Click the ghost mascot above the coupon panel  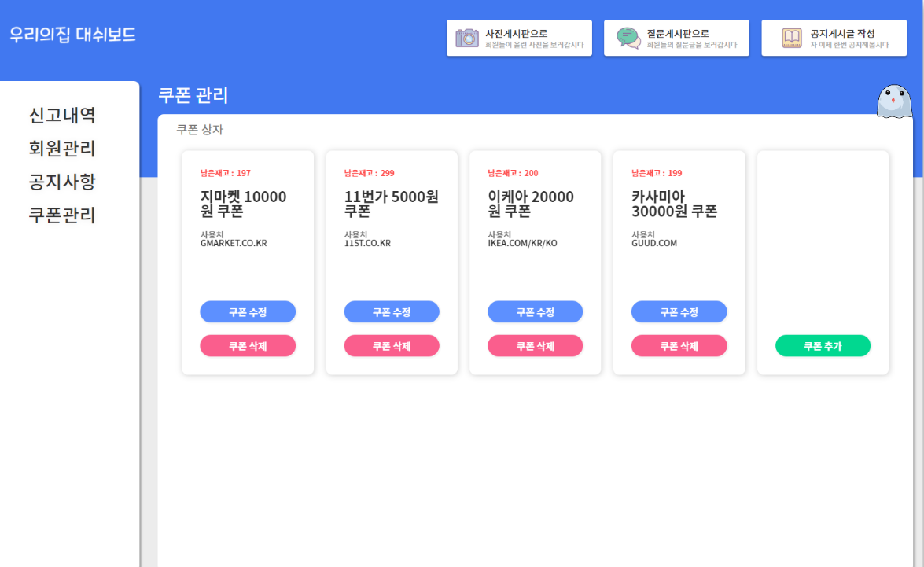[895, 102]
